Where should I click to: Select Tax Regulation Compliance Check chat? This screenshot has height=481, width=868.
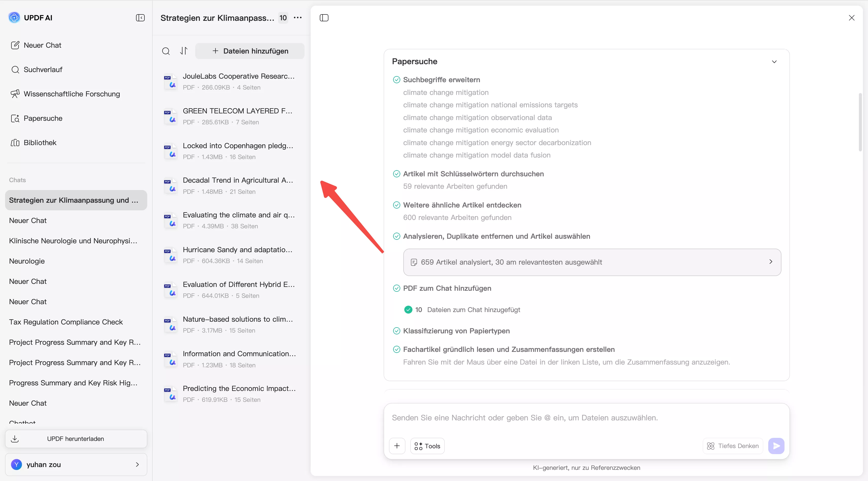coord(66,322)
